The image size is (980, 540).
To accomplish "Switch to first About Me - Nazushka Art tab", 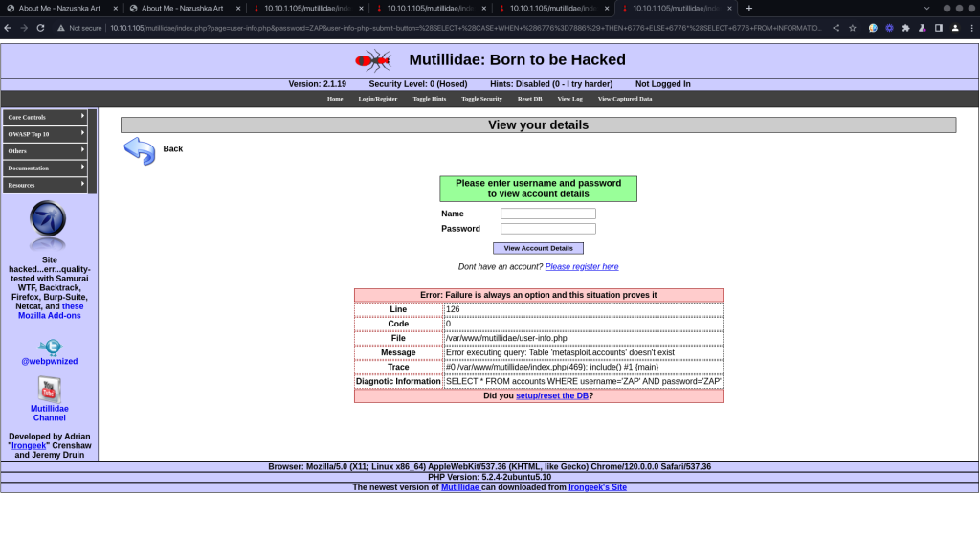I will coord(60,8).
